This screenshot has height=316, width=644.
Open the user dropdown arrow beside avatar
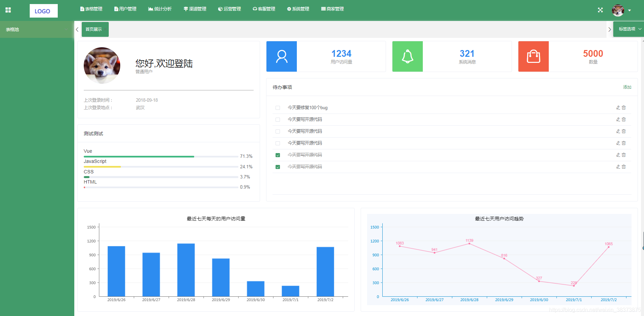click(629, 10)
